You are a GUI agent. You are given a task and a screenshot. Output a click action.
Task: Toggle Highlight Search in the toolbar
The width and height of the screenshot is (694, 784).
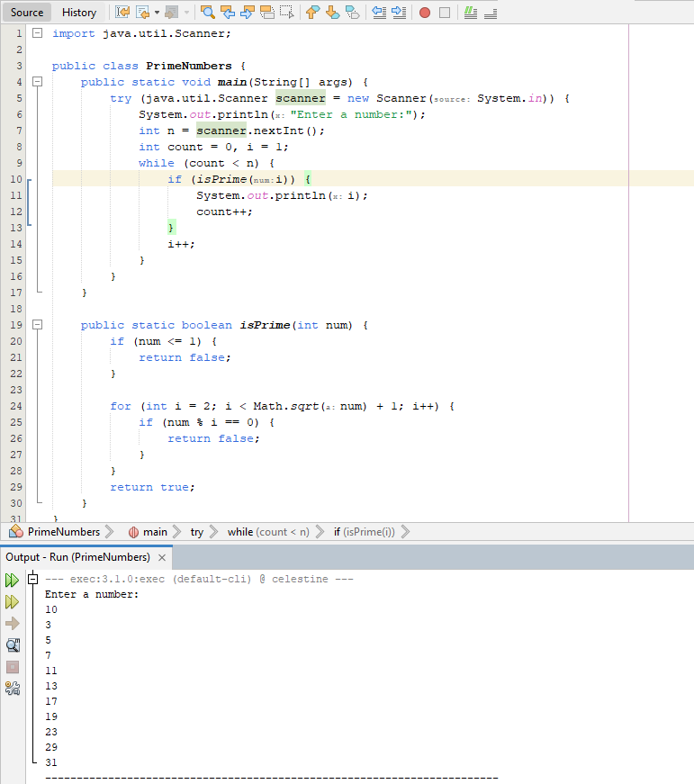coord(267,12)
